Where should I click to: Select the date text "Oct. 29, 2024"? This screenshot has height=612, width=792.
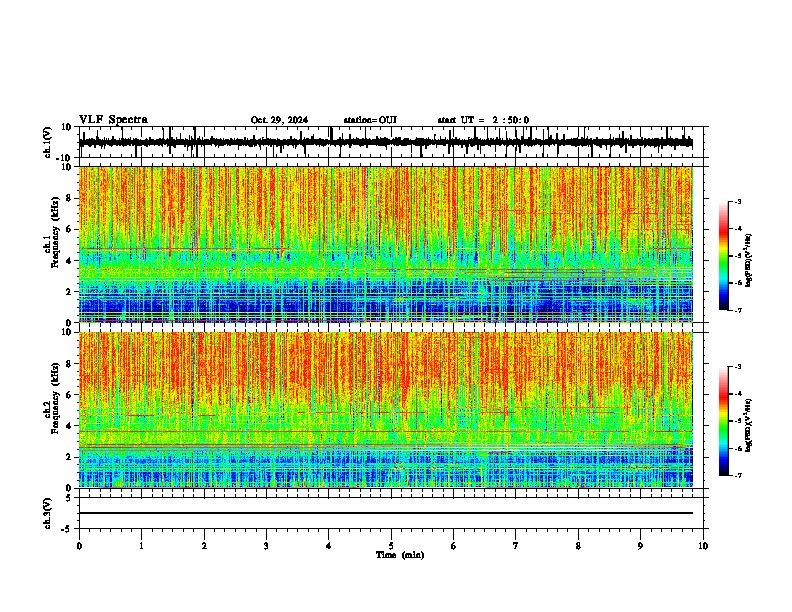279,120
